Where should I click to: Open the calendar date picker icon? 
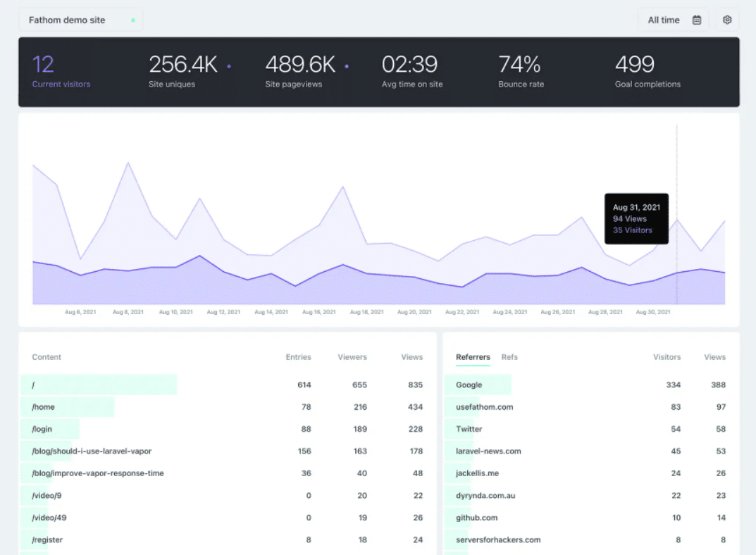pyautogui.click(x=697, y=19)
